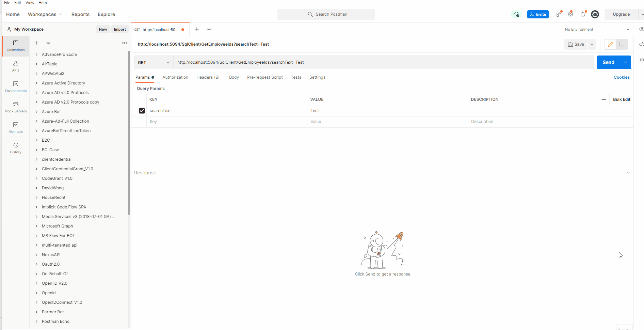Viewport: 644px width, 330px height.
Task: Open the View menu
Action: click(x=30, y=3)
